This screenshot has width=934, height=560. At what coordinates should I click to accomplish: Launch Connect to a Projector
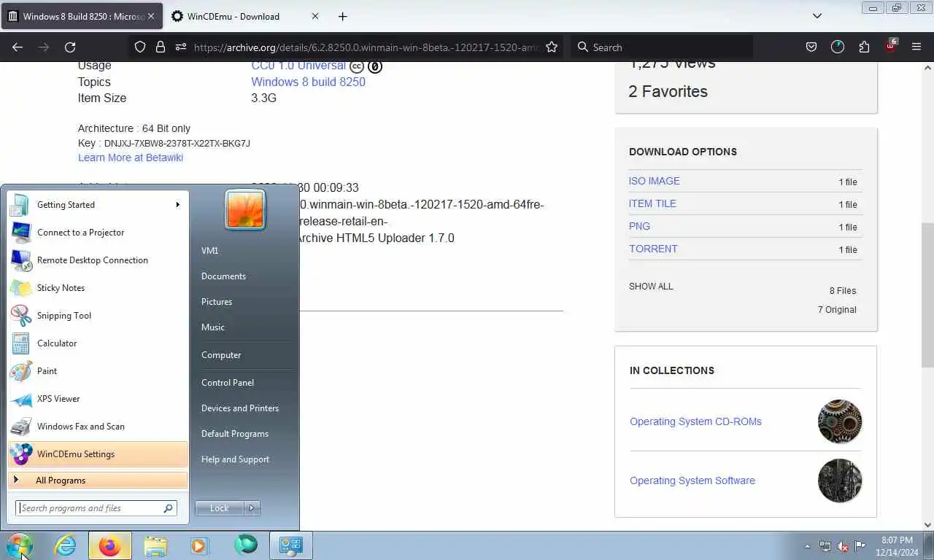click(97, 233)
